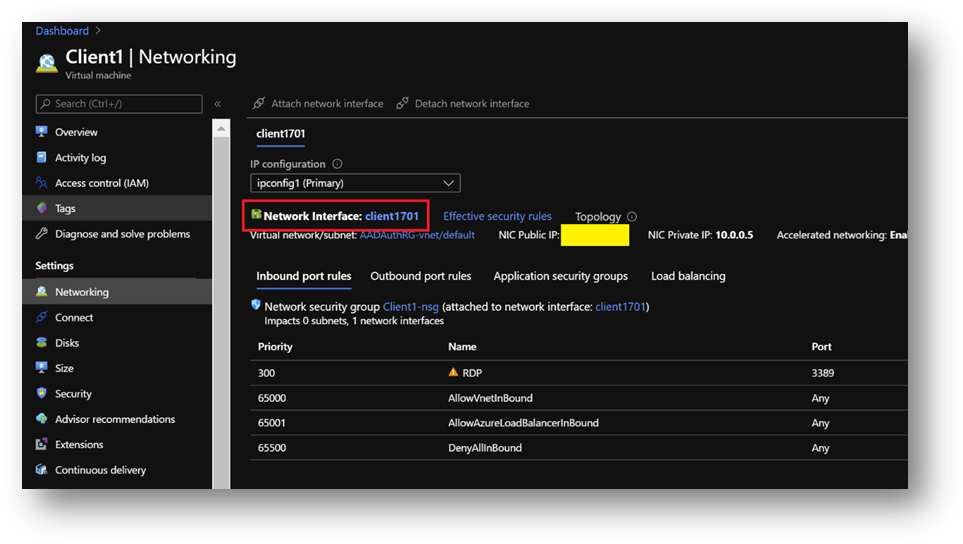The image size is (963, 544).
Task: Open the Dashboard breadcrumb link
Action: (x=62, y=31)
